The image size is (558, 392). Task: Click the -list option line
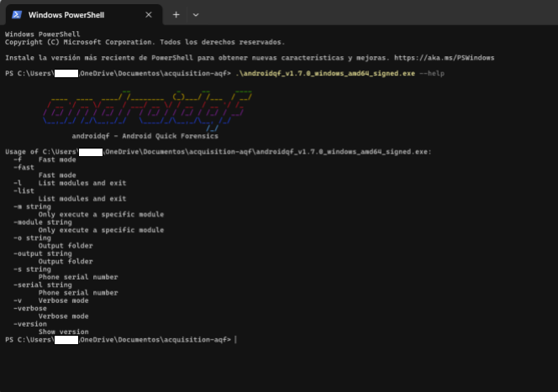(x=24, y=191)
